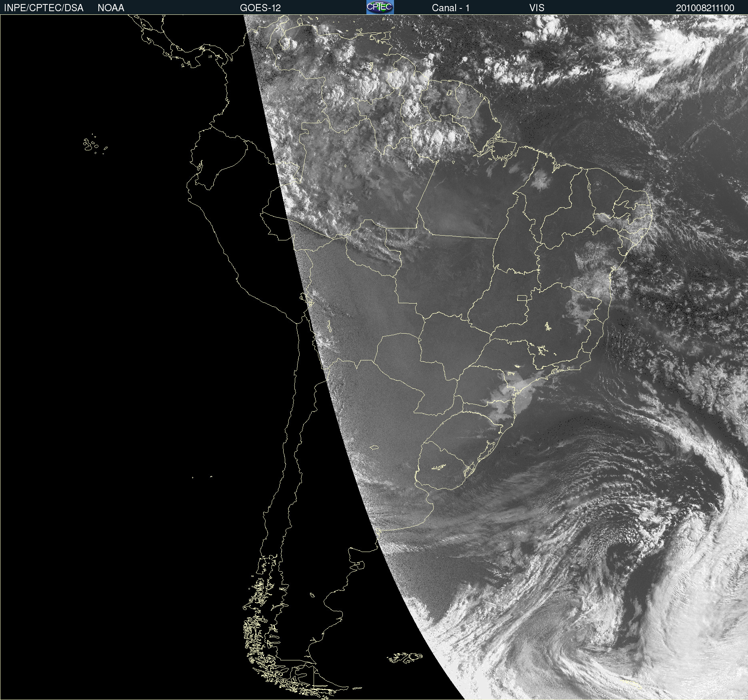Click the Canal - 1 label
The height and width of the screenshot is (700, 748).
tap(451, 8)
